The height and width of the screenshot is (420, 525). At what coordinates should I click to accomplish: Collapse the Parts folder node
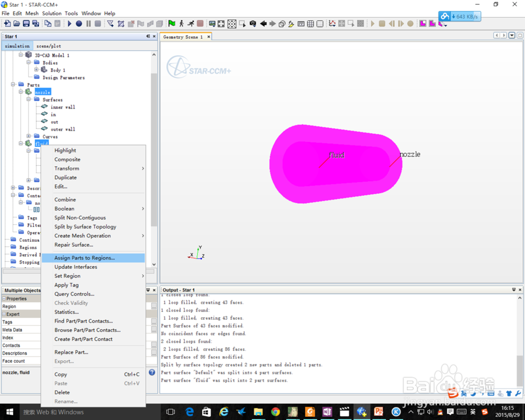(x=13, y=84)
